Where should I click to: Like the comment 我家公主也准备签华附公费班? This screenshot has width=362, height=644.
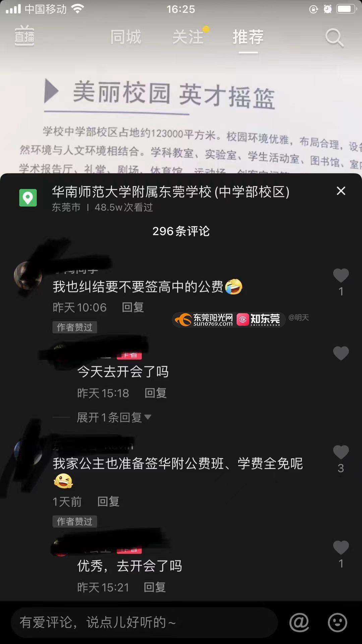[341, 452]
